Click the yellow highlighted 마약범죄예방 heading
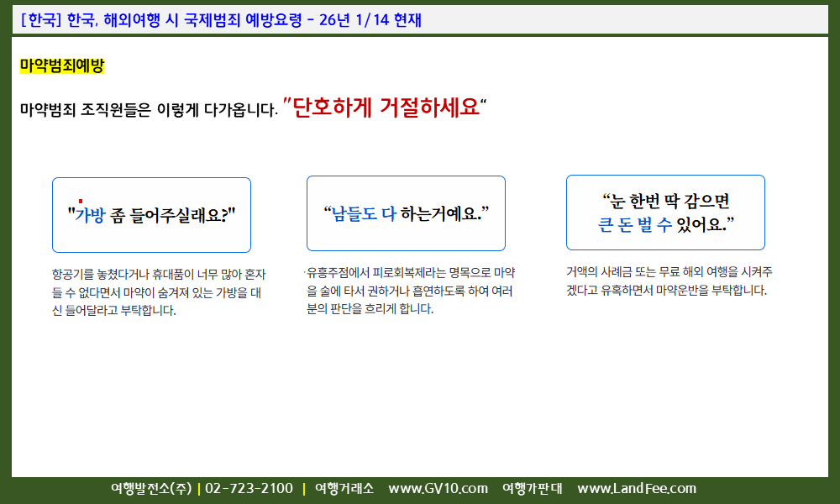Image resolution: width=840 pixels, height=504 pixels. point(61,66)
